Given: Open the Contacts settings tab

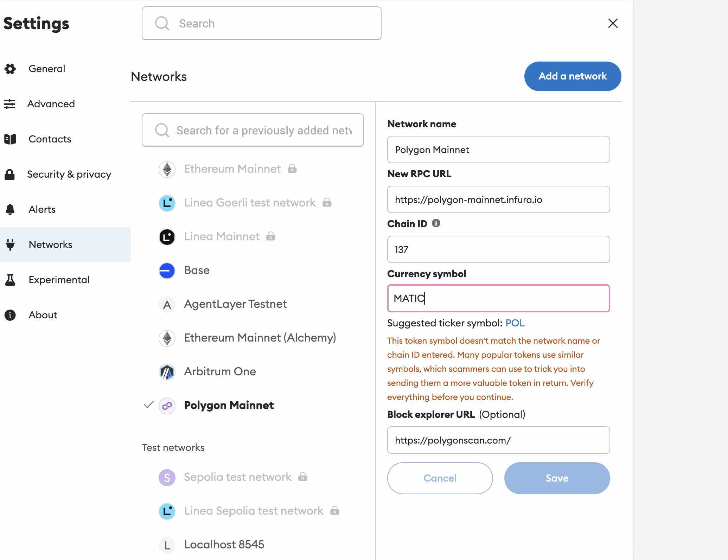Looking at the screenshot, I should point(50,139).
